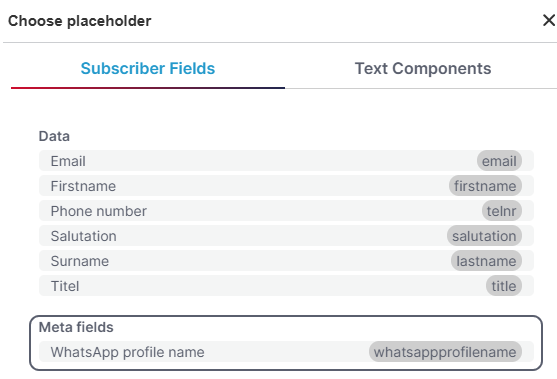Image resolution: width=557 pixels, height=379 pixels.
Task: Choose the Email field row
Action: point(286,161)
